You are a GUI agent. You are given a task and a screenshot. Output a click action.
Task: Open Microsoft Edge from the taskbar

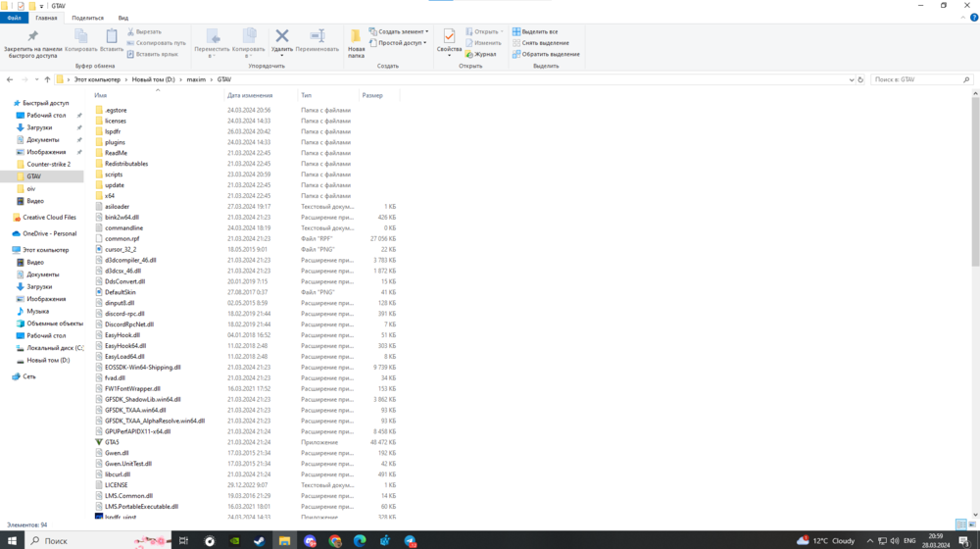point(360,541)
